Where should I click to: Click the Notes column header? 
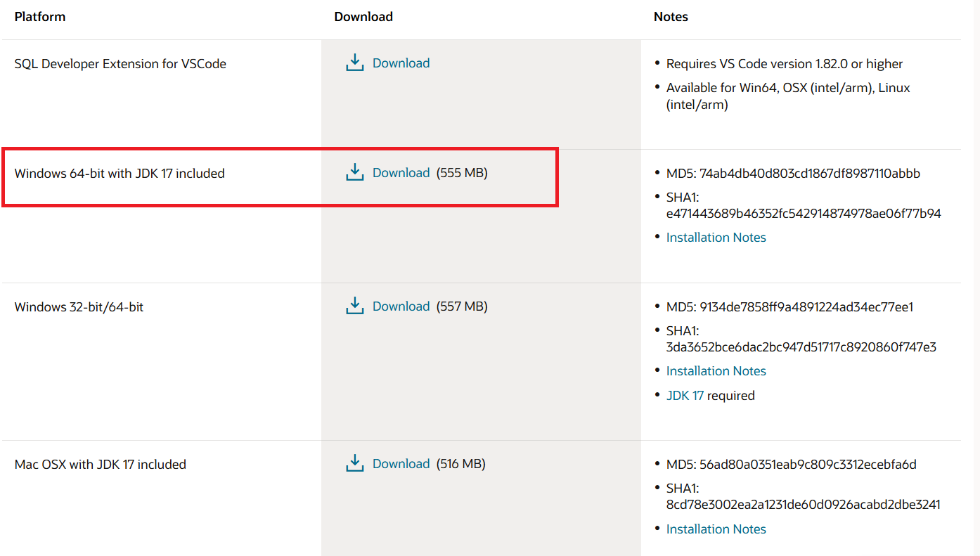671,16
